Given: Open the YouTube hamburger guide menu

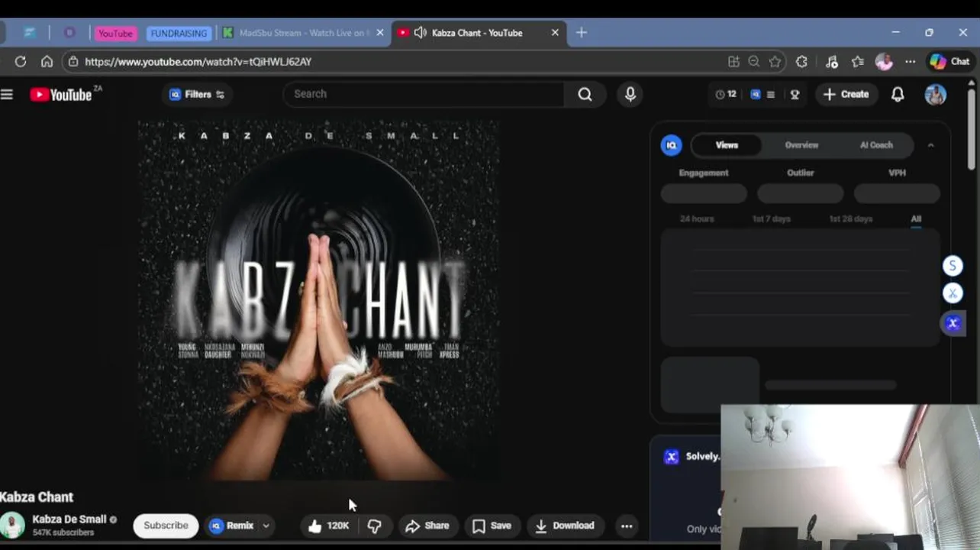Looking at the screenshot, I should point(7,94).
